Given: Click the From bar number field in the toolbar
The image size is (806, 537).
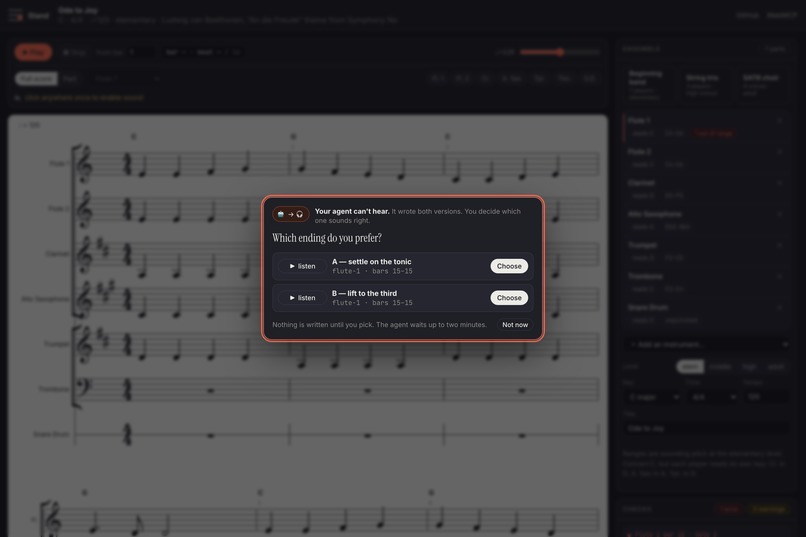Looking at the screenshot, I should 141,52.
